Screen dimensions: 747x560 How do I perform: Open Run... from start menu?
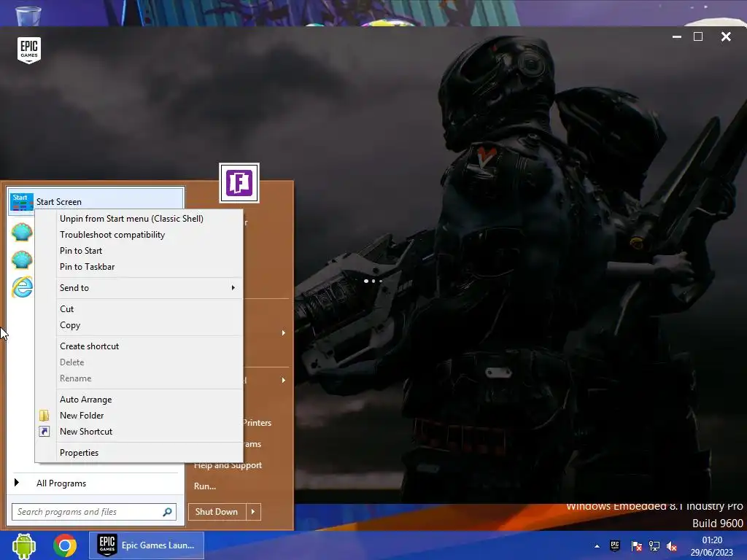click(x=205, y=486)
